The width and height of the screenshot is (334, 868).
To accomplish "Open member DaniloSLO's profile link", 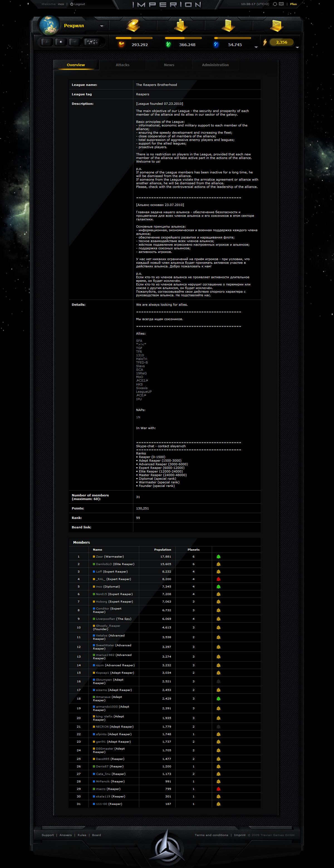I will pyautogui.click(x=104, y=564).
